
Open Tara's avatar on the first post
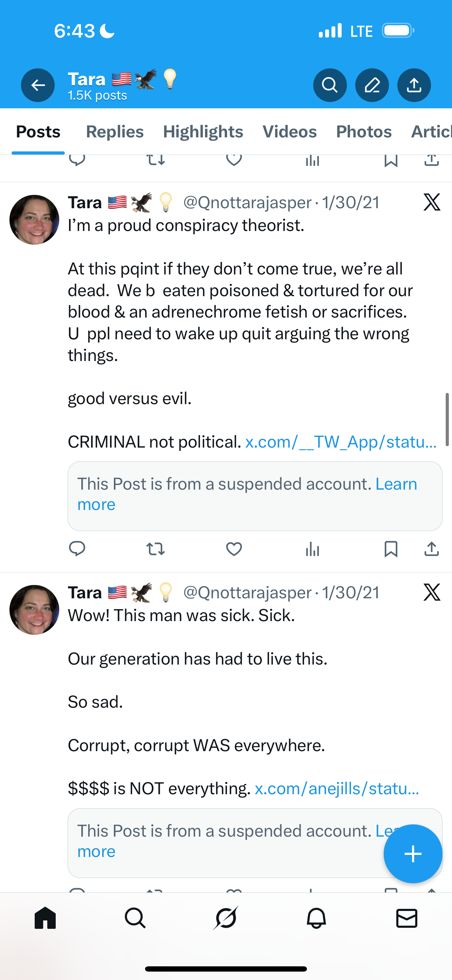point(34,220)
